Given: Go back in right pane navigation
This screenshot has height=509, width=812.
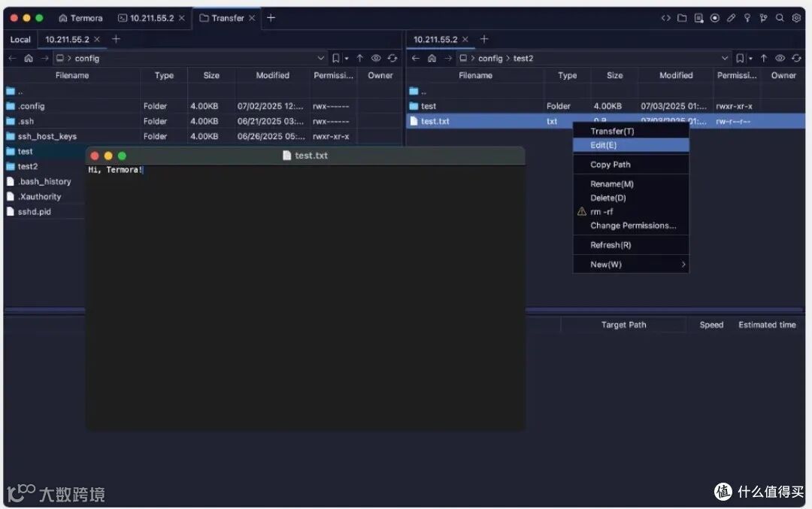Looking at the screenshot, I should [x=415, y=59].
